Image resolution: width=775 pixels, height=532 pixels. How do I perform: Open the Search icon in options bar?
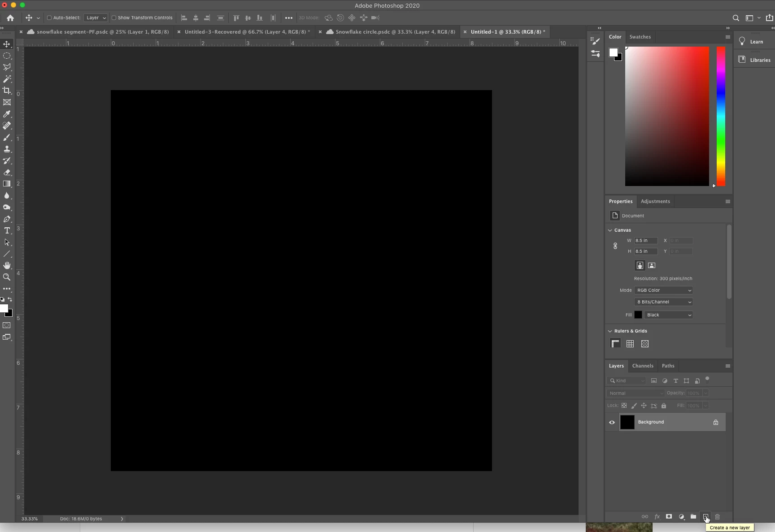736,18
